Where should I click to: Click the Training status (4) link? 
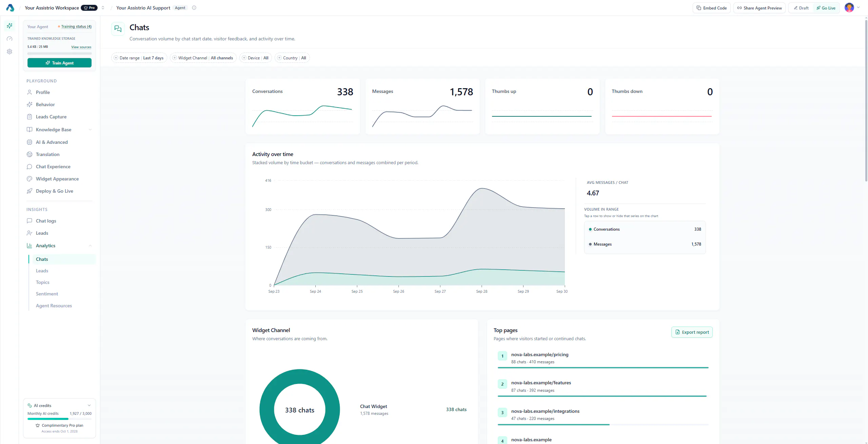pyautogui.click(x=76, y=26)
